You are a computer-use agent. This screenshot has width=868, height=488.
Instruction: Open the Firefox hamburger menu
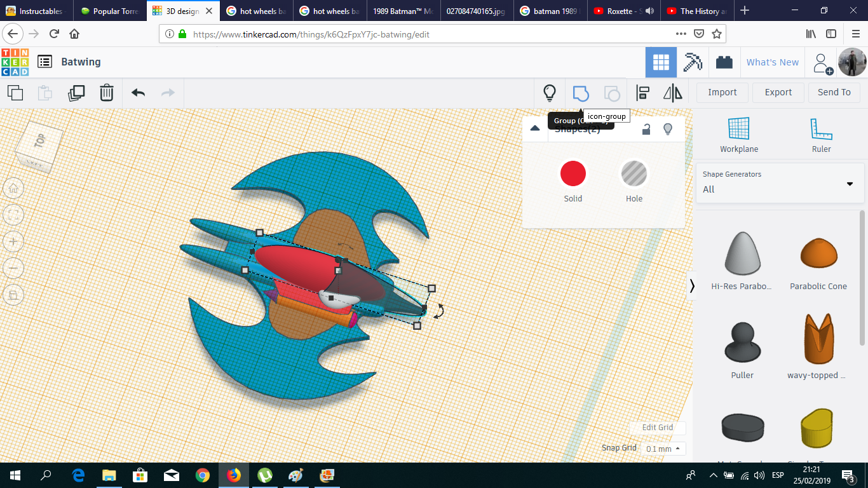click(856, 34)
